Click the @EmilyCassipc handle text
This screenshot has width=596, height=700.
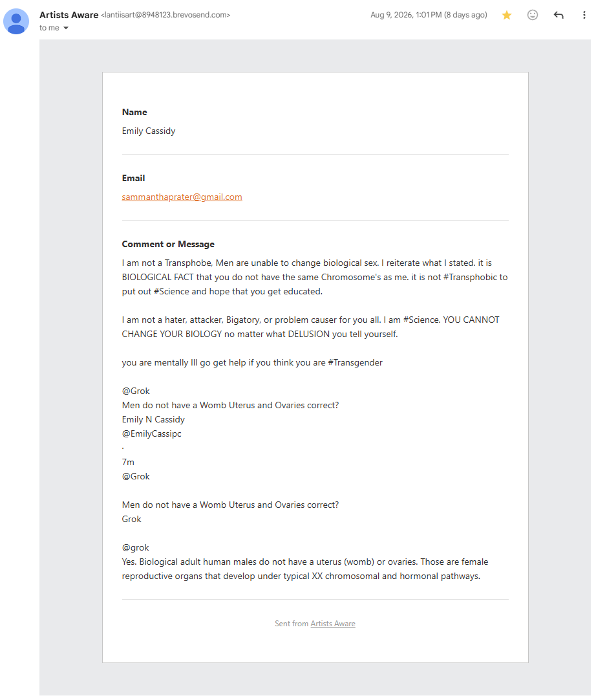click(x=152, y=433)
